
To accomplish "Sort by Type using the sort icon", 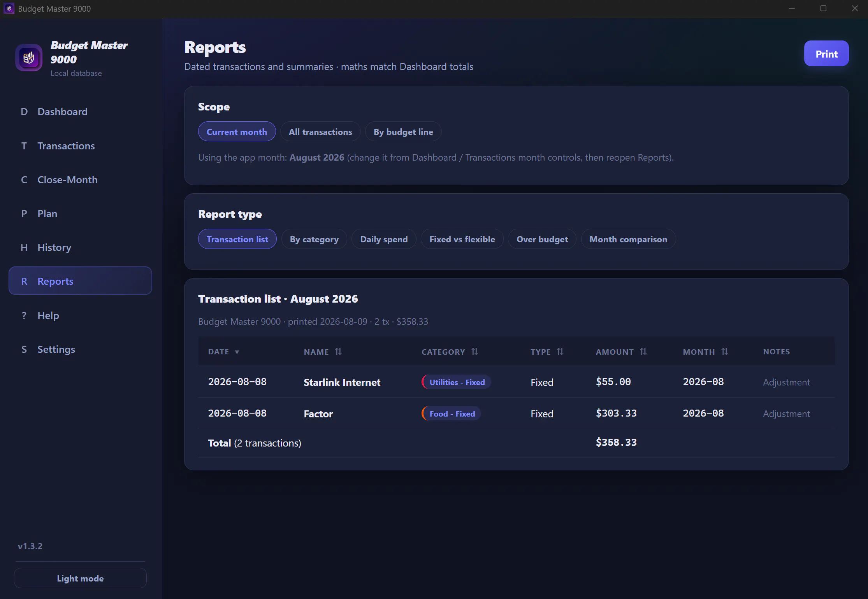I will click(560, 352).
